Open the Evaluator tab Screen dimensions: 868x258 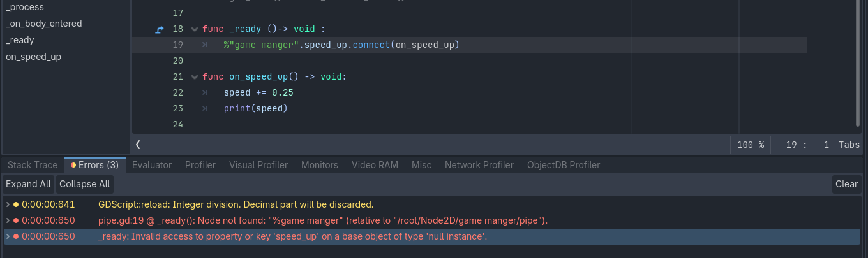click(x=152, y=165)
